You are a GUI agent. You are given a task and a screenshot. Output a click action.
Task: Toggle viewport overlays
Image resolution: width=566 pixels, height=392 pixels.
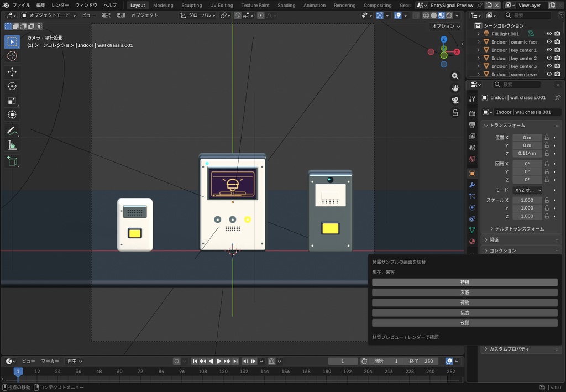[x=397, y=15]
